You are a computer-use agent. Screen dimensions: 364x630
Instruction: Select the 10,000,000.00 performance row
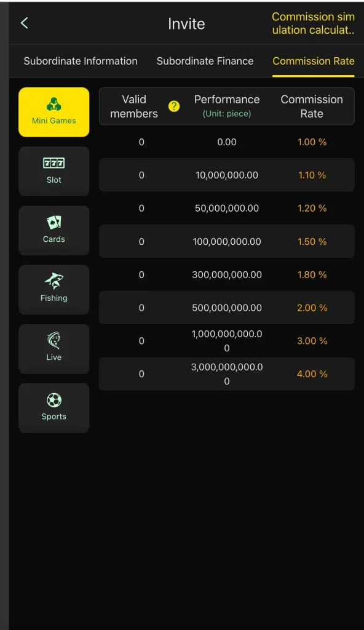[227, 175]
